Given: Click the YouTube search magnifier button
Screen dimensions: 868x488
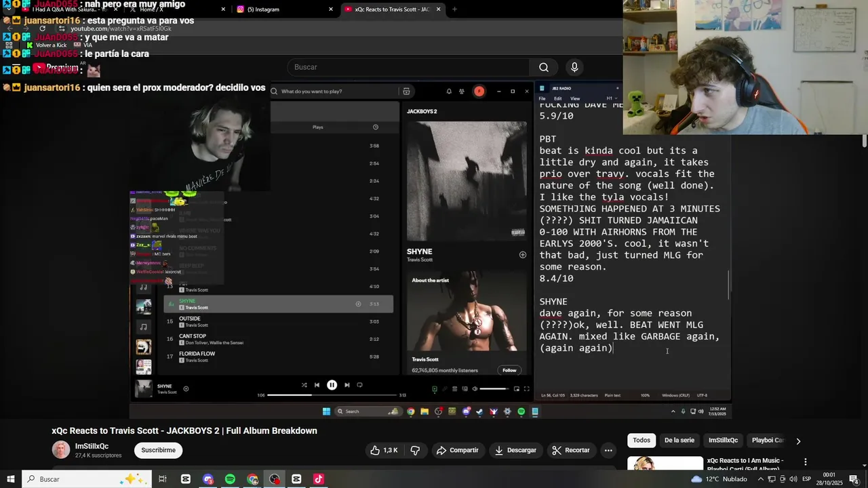Looking at the screenshot, I should pos(543,67).
